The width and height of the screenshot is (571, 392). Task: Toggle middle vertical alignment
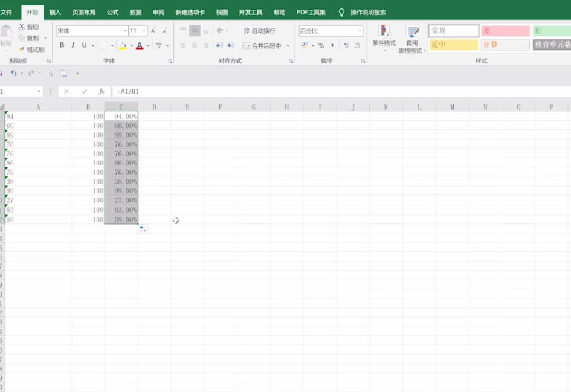[x=195, y=31]
